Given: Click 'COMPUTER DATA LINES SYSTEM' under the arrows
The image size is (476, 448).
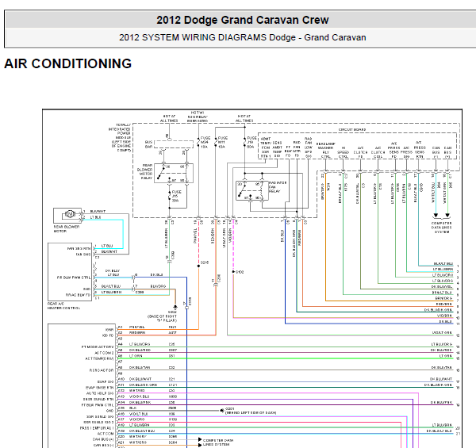Looking at the screenshot, I should click(x=441, y=228).
